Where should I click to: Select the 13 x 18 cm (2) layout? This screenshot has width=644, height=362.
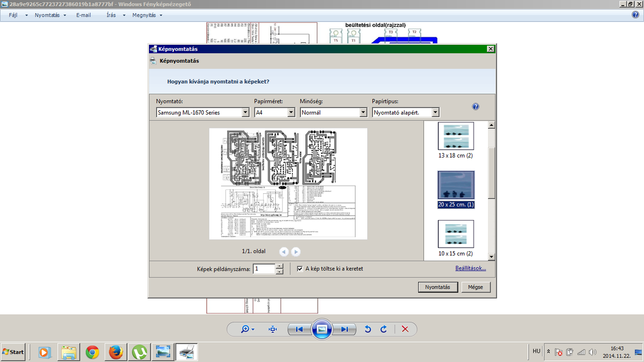[x=455, y=140]
